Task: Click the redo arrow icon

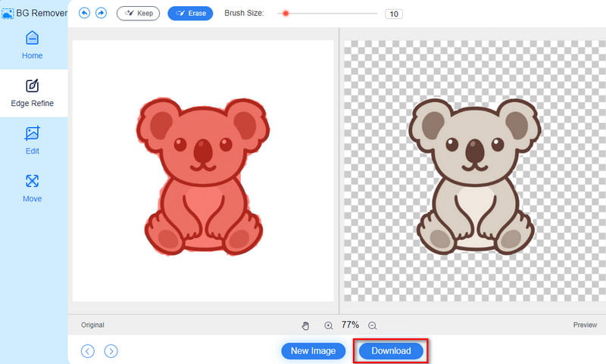Action: tap(101, 13)
